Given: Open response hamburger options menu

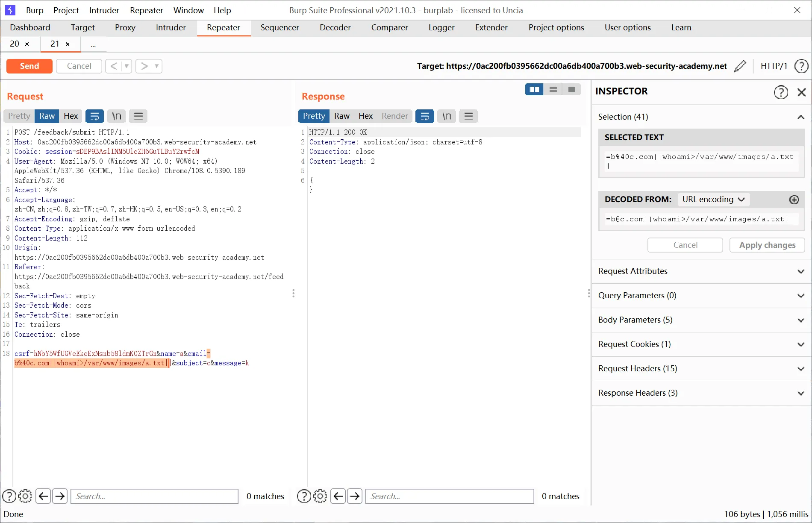Looking at the screenshot, I should [469, 116].
